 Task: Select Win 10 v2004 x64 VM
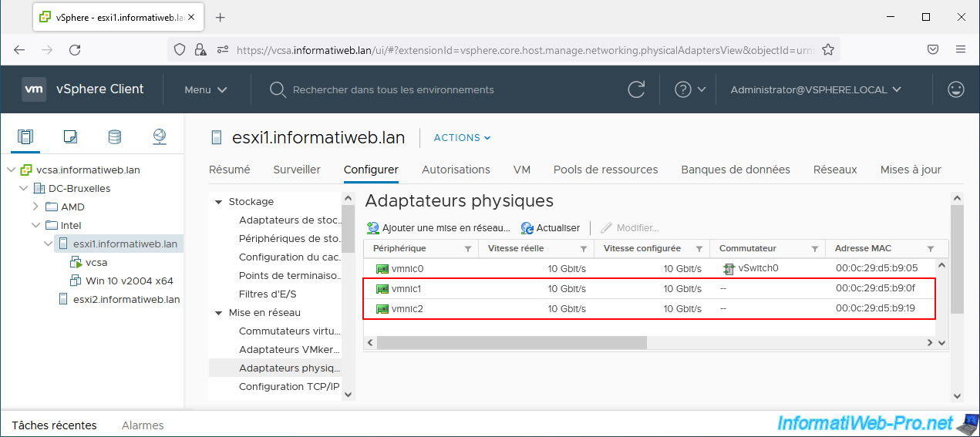[x=130, y=281]
